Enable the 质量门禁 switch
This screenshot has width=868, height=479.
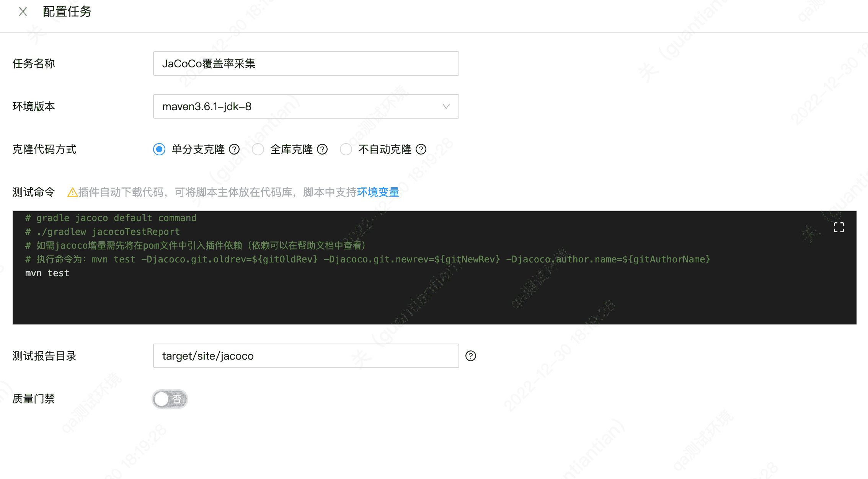pyautogui.click(x=170, y=399)
